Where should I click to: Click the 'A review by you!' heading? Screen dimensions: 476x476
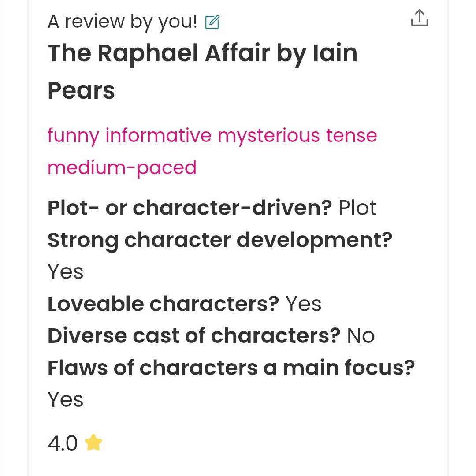tap(123, 22)
